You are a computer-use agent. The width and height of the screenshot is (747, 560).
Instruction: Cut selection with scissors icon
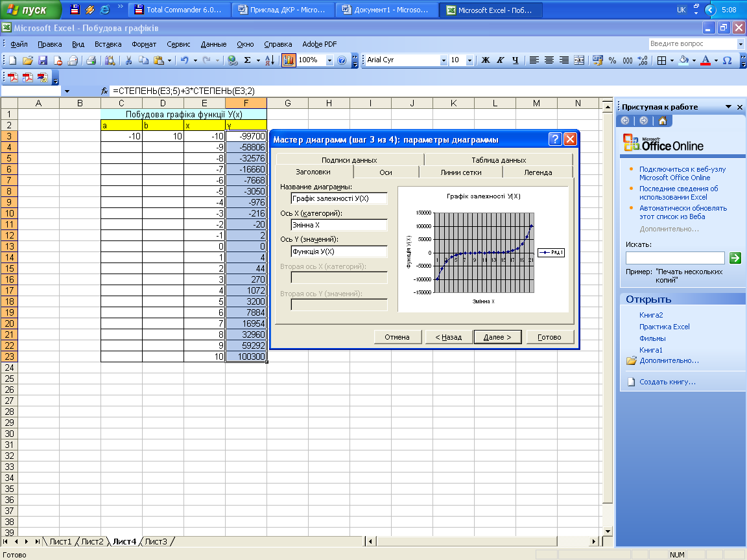(x=128, y=60)
